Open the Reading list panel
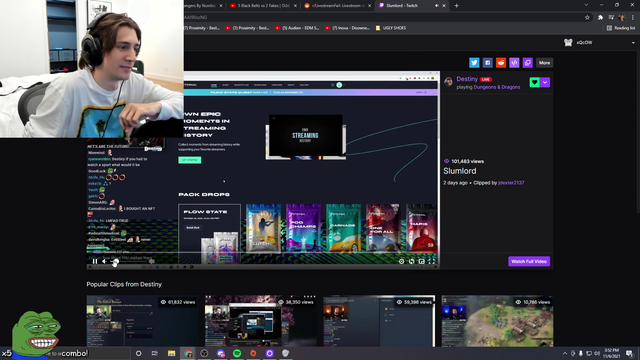The height and width of the screenshot is (360, 640). (x=620, y=28)
